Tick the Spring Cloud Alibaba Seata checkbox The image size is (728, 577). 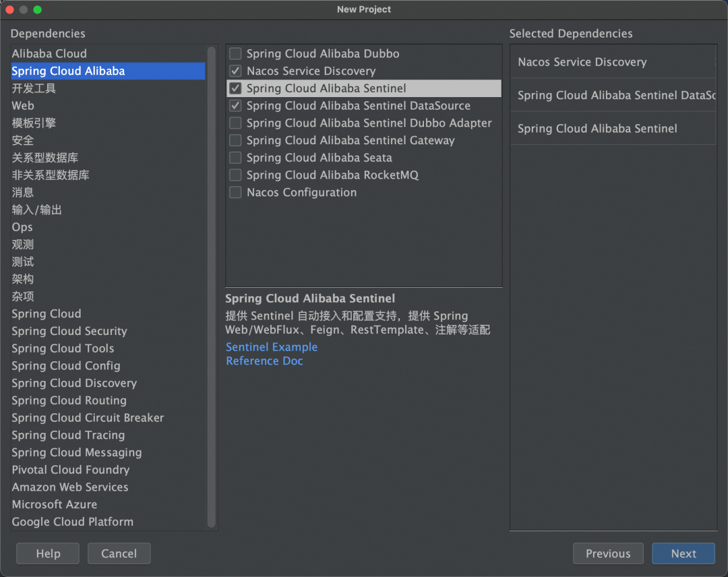pyautogui.click(x=235, y=158)
